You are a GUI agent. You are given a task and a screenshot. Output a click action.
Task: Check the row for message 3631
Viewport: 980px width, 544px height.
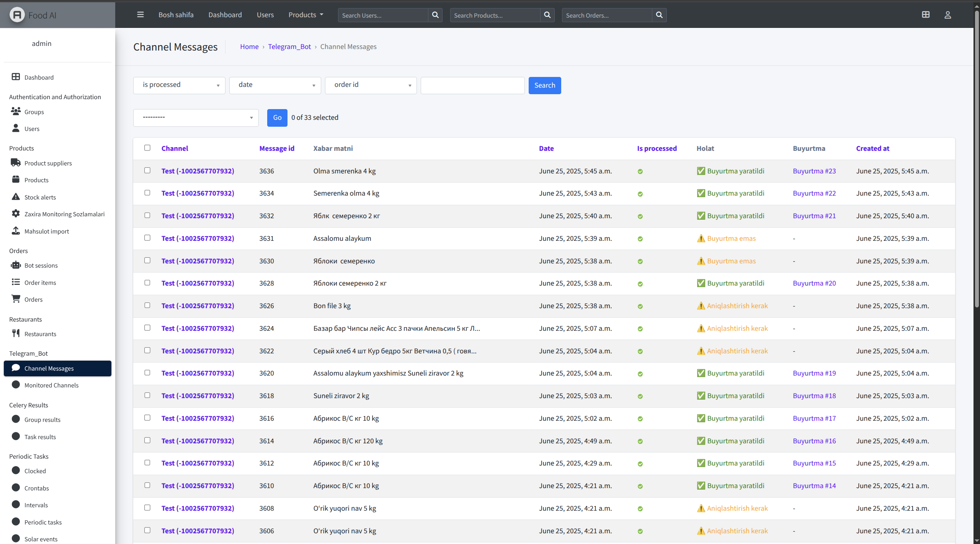tap(147, 238)
